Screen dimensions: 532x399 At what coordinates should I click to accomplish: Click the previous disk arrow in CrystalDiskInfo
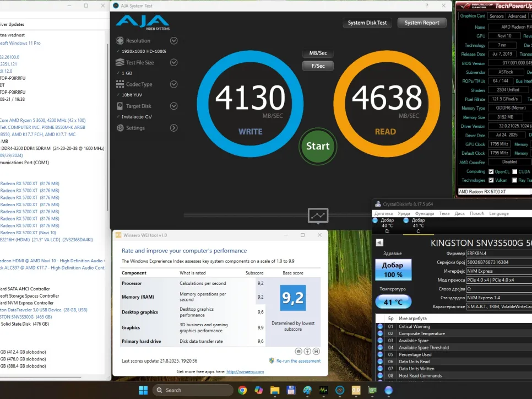[x=379, y=242]
